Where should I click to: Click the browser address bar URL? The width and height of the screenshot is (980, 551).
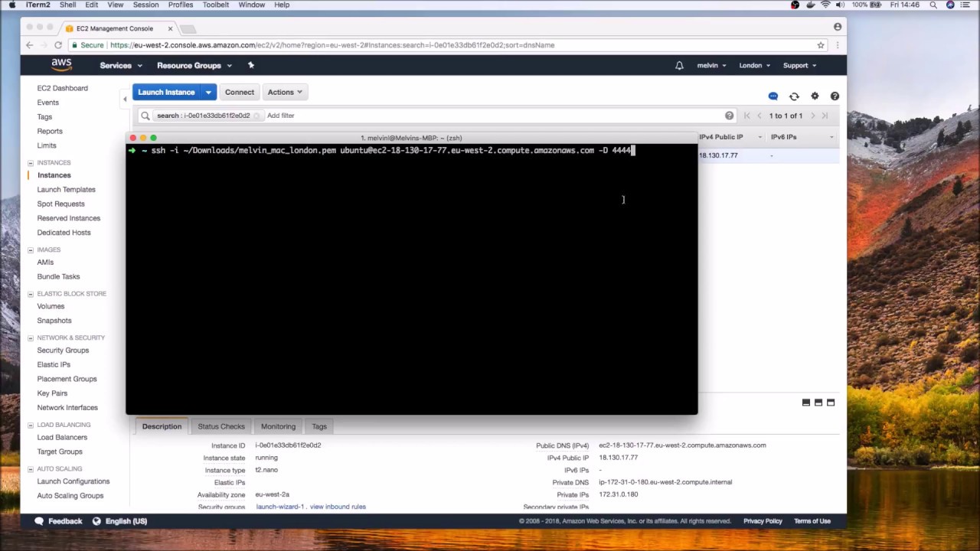click(x=332, y=45)
